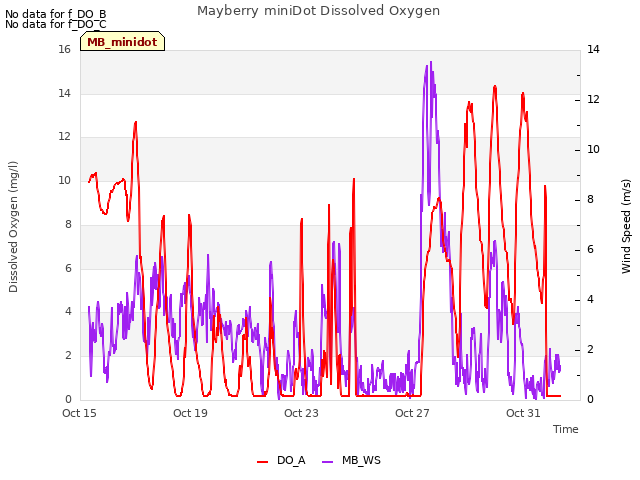
Task: Click the red DO_A legend swatch
Action: 262,462
